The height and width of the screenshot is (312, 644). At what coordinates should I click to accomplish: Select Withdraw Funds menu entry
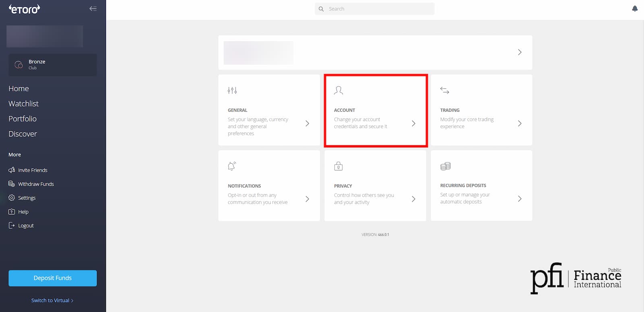tap(36, 184)
